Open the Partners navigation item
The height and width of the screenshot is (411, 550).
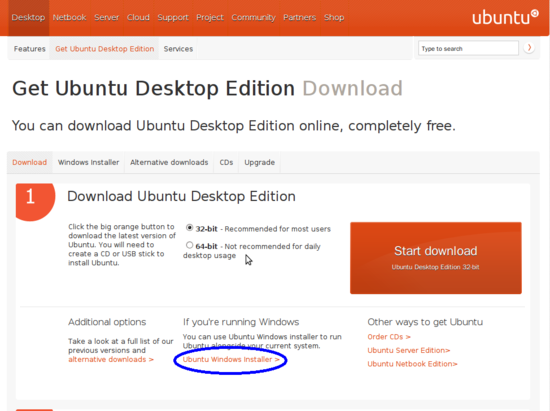[300, 18]
